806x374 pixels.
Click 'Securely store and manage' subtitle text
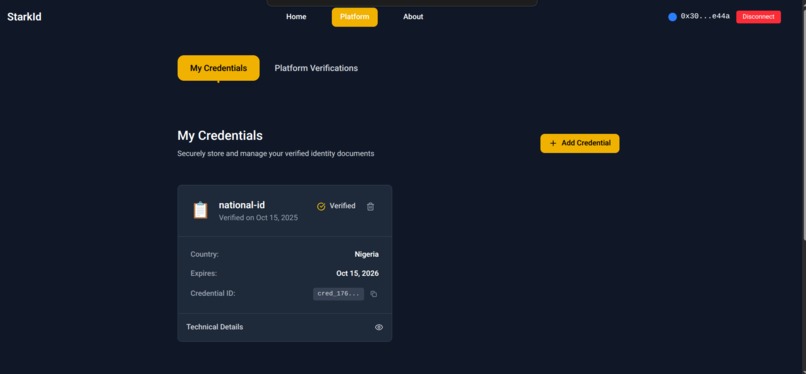click(x=276, y=154)
